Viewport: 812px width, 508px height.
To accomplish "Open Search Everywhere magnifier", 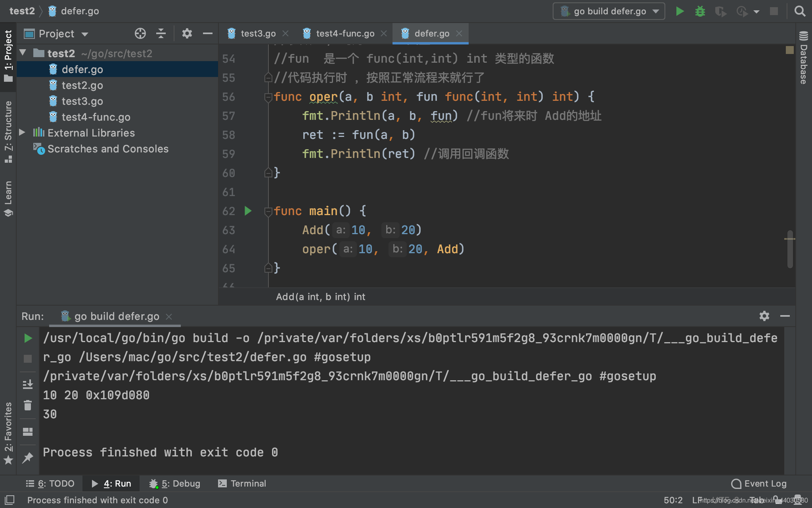I will [x=800, y=11].
